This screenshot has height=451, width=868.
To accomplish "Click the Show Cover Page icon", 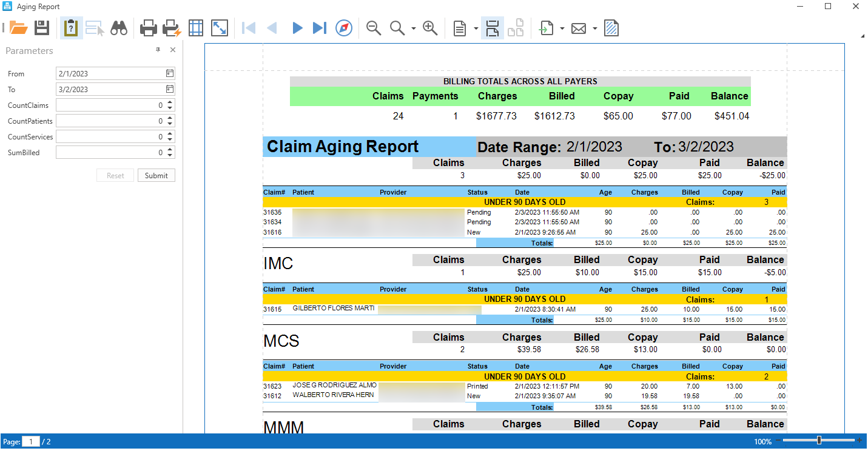I will pyautogui.click(x=516, y=28).
